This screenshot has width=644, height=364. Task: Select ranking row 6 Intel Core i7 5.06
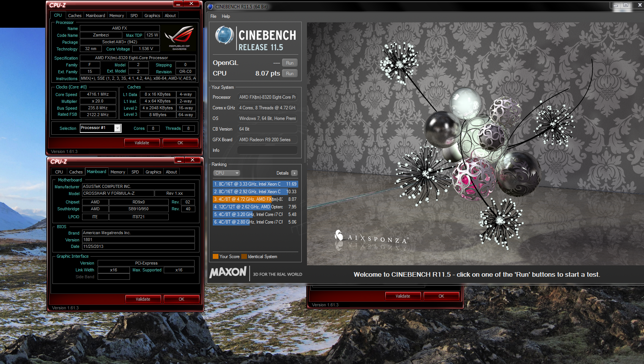pos(255,222)
